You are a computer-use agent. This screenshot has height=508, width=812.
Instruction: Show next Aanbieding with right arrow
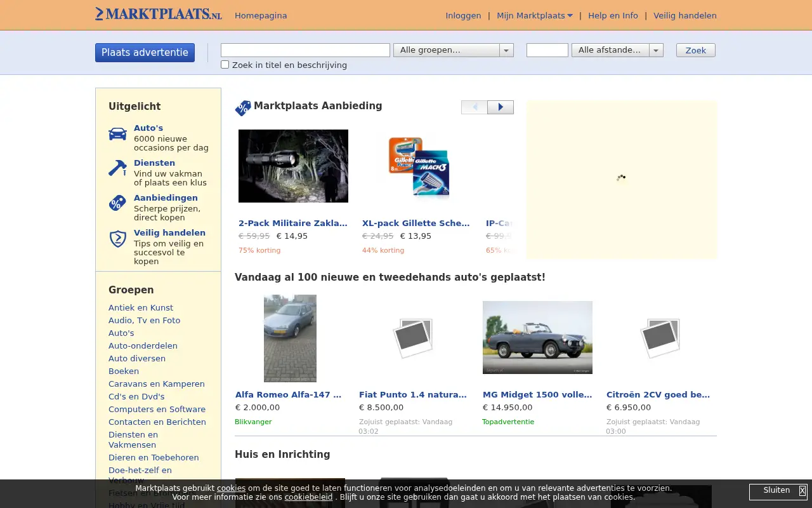[x=501, y=107]
